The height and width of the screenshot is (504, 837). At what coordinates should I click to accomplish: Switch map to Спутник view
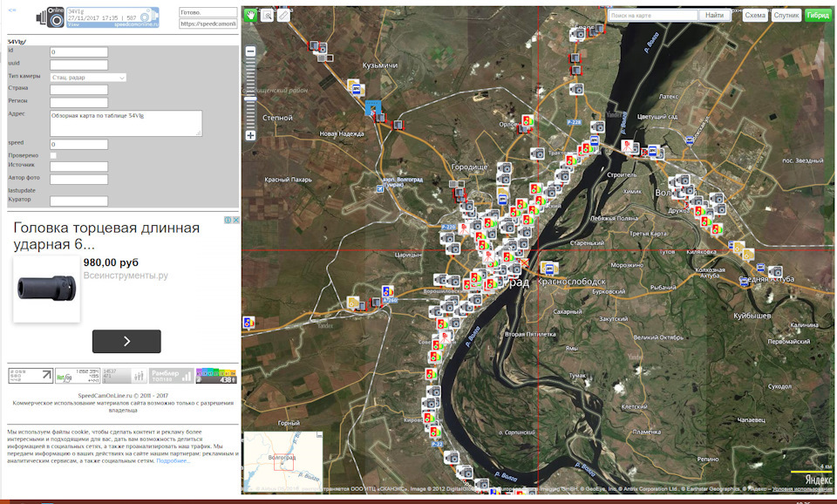pos(786,15)
